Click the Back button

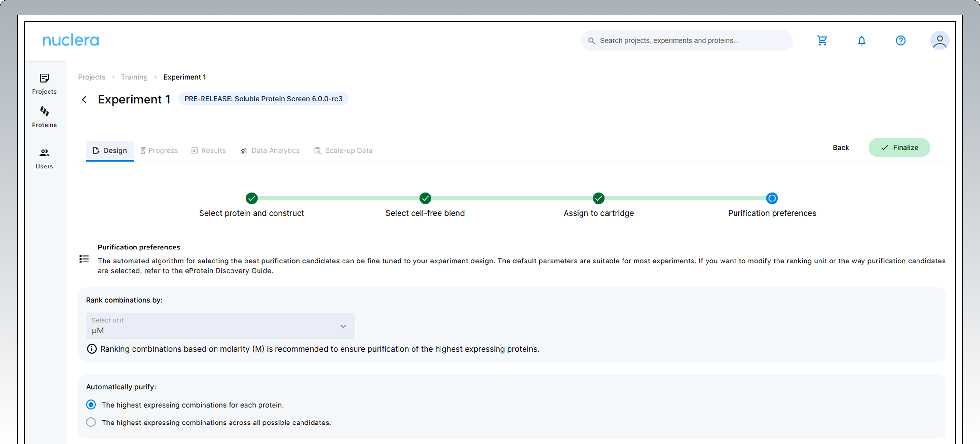841,147
